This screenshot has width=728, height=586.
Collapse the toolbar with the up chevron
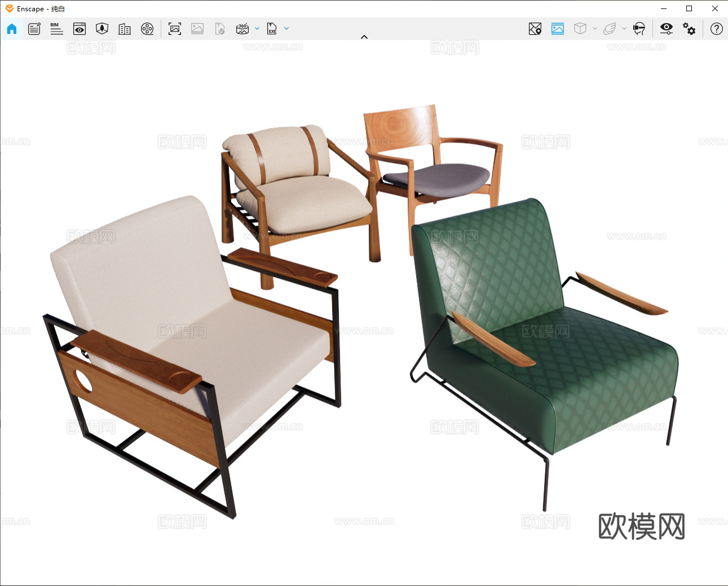point(364,37)
